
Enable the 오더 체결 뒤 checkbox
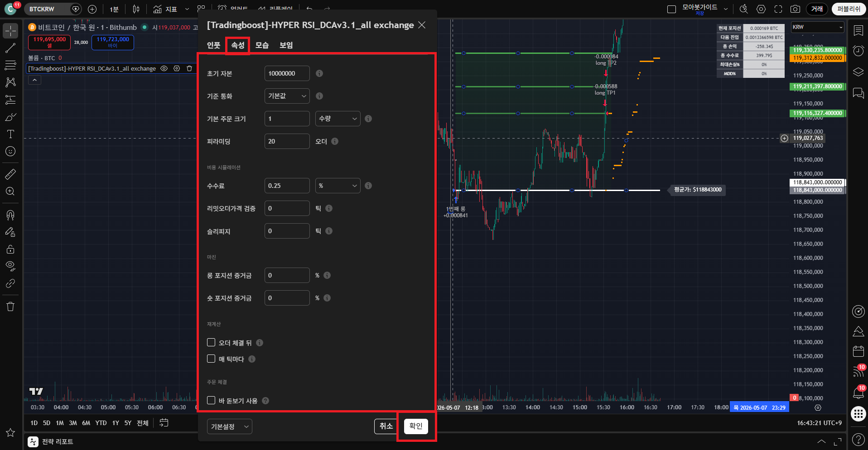point(211,342)
